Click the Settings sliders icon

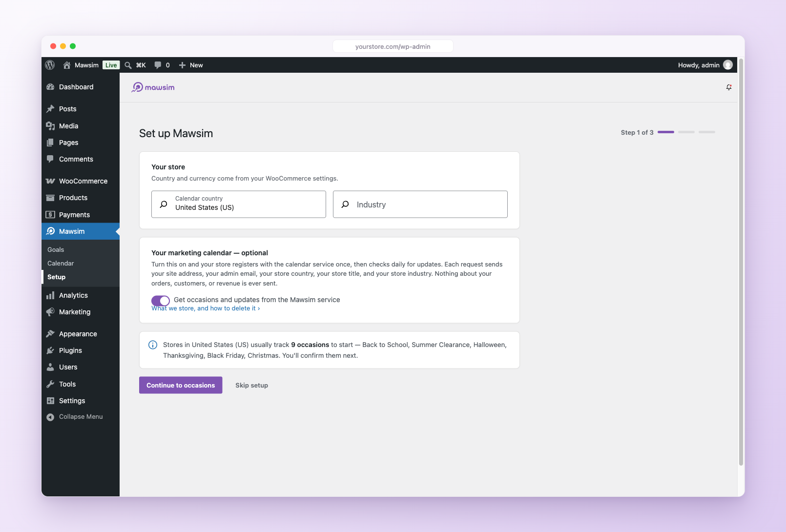(x=50, y=401)
